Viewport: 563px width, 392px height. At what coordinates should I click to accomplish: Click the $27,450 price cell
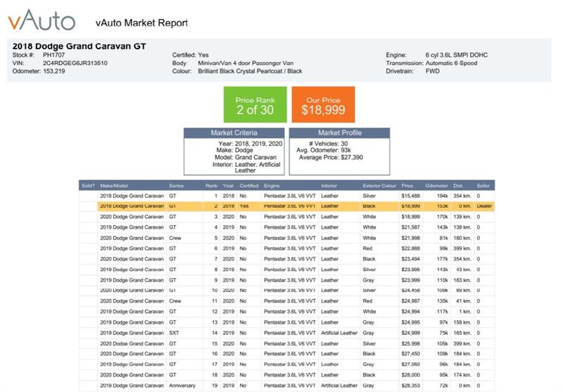pyautogui.click(x=410, y=353)
